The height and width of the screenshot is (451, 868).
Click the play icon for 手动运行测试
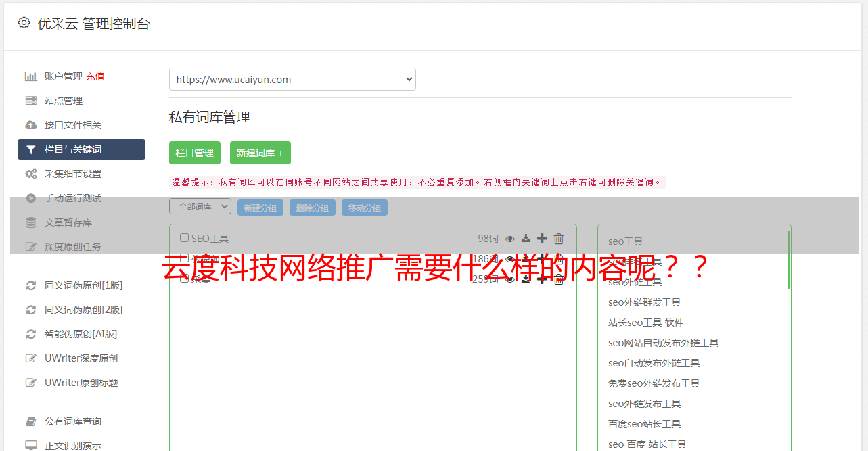click(x=30, y=198)
